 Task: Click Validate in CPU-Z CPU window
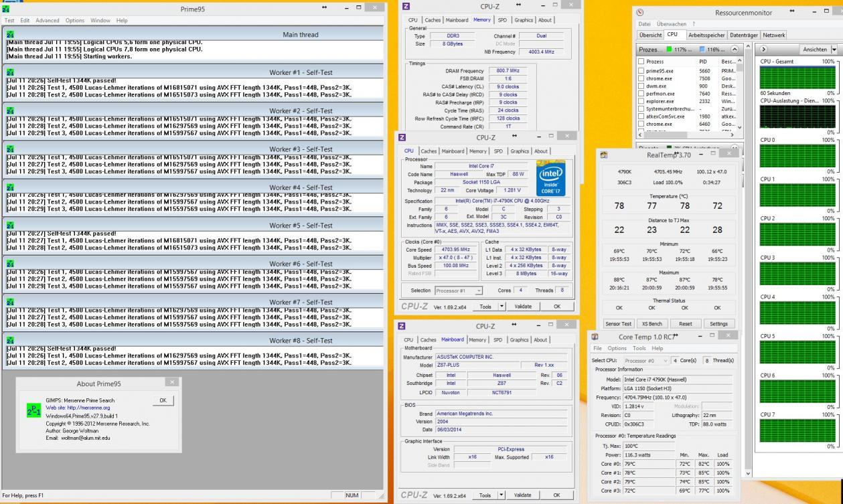pos(522,307)
